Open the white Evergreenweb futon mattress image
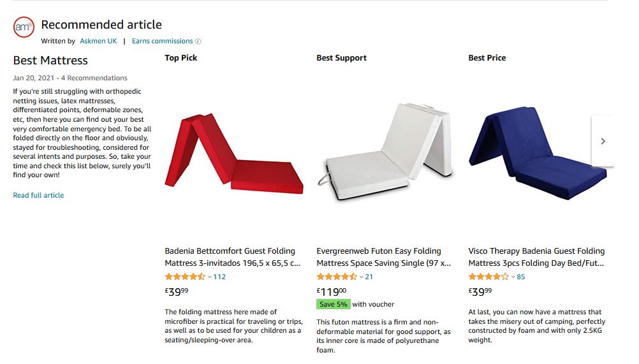The image size is (639, 364). (x=385, y=152)
